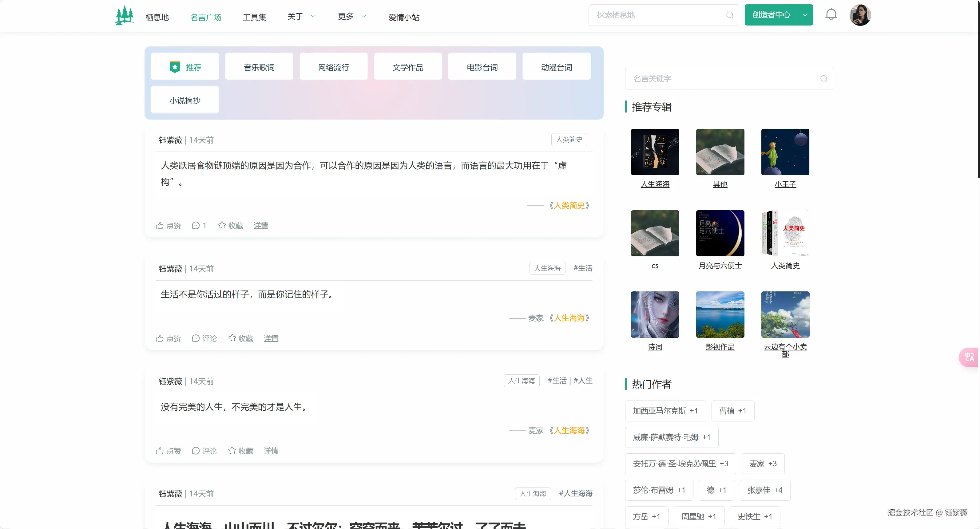Toggle 点赞 on the third quote
Viewport: 980px width, 529px height.
point(168,451)
